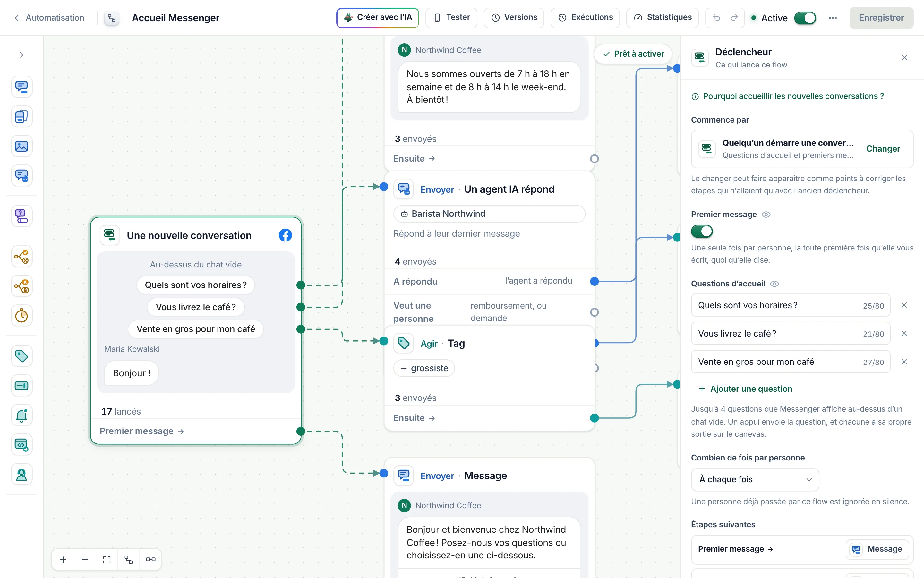924x578 pixels.
Task: Remove the 'Quels sont vos horaires ?' question
Action: (x=904, y=305)
